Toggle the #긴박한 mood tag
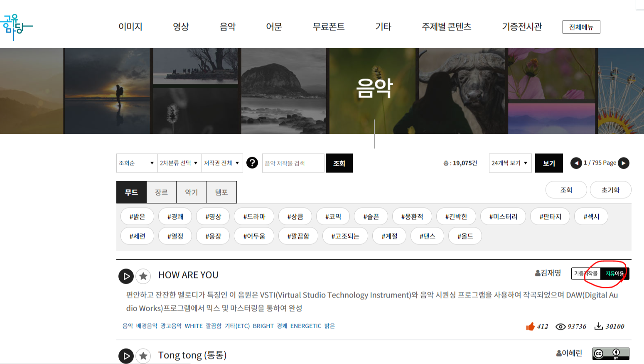The width and height of the screenshot is (644, 364). [x=456, y=216]
